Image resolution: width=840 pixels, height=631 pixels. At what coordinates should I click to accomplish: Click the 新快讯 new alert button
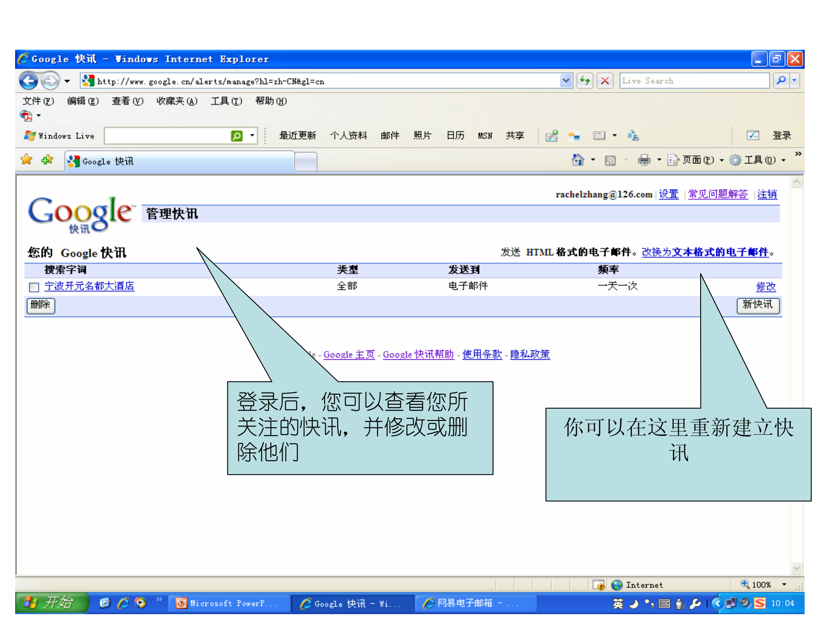tap(757, 305)
